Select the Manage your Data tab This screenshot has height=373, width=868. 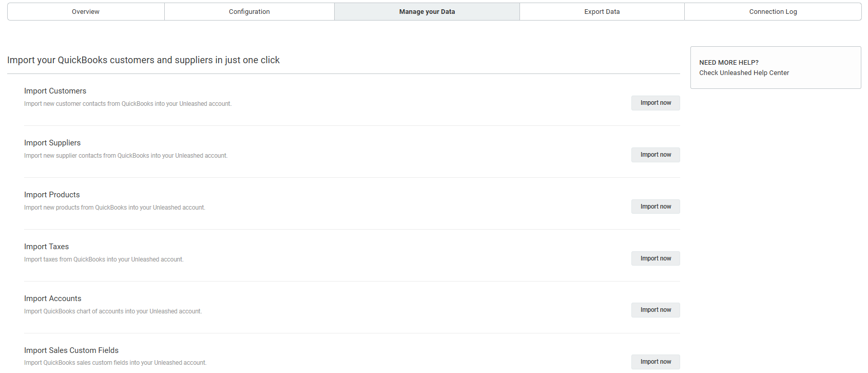(x=427, y=12)
